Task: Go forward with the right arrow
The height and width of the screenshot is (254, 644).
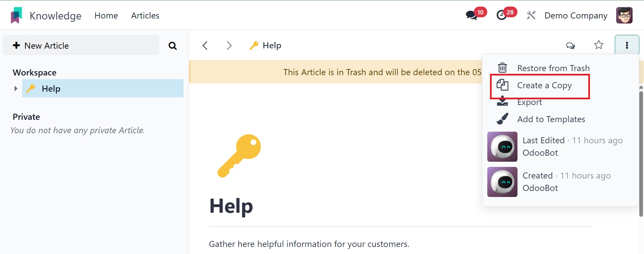Action: click(x=229, y=45)
